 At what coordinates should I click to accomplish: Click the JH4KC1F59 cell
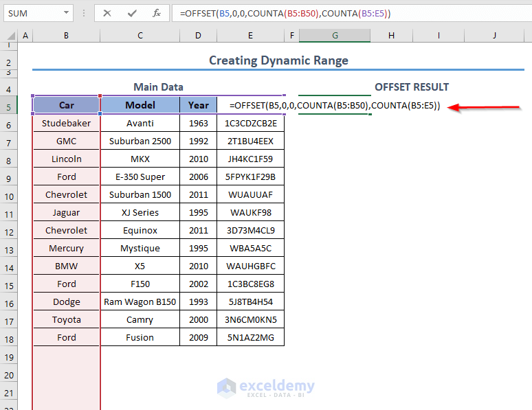tap(251, 159)
